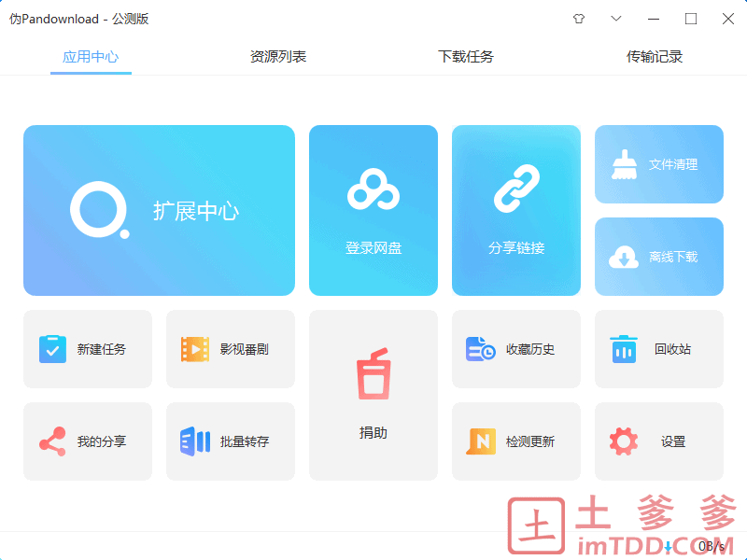747x560 pixels.
Task: Click the film strip icon for 影视番剧
Action: pos(195,349)
